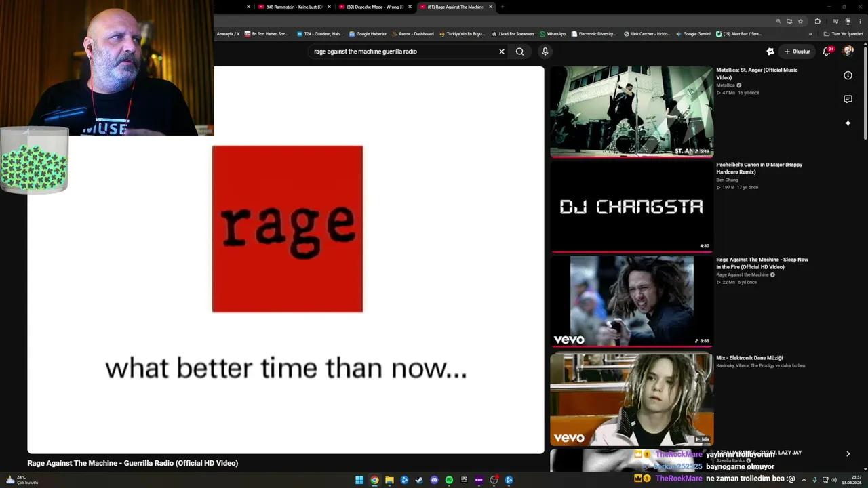This screenshot has width=868, height=488.
Task: Open the Alert Box bookmark
Action: tap(738, 34)
